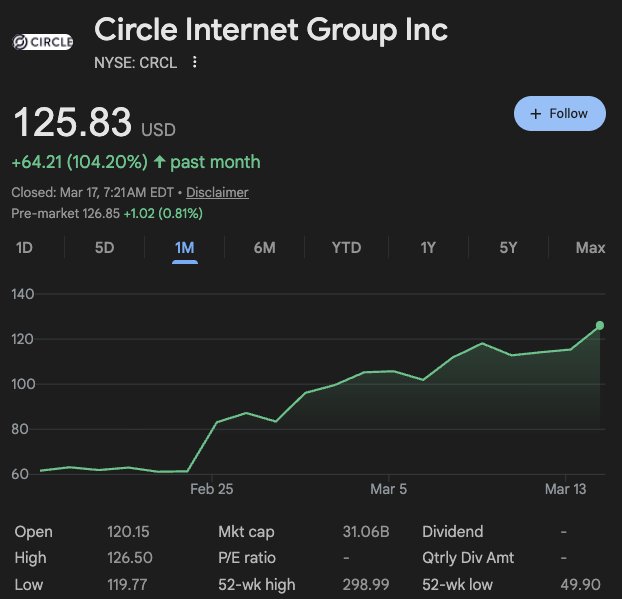
Task: Switch to the 6M chart range
Action: point(264,248)
